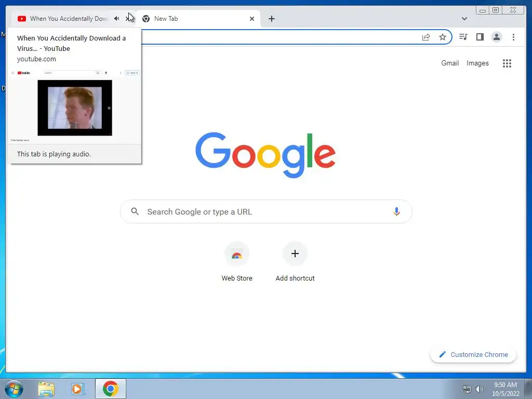Screen dimensions: 532x399
Task: Click the Show desktop strip after the clock
Action: point(528,389)
